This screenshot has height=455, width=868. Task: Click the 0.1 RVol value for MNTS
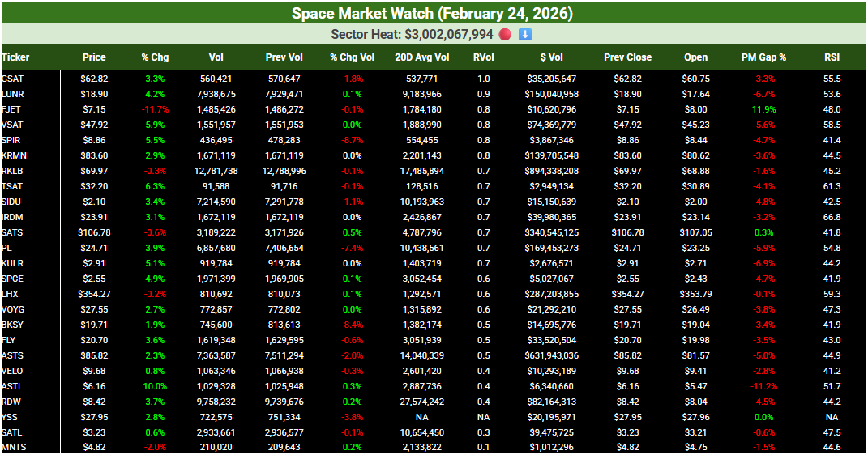click(483, 447)
